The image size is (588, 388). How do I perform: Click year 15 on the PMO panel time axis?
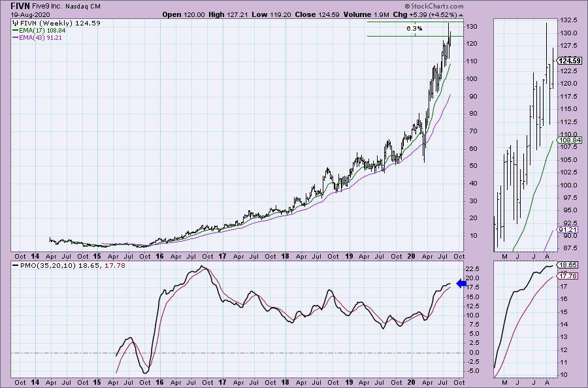coord(97,383)
